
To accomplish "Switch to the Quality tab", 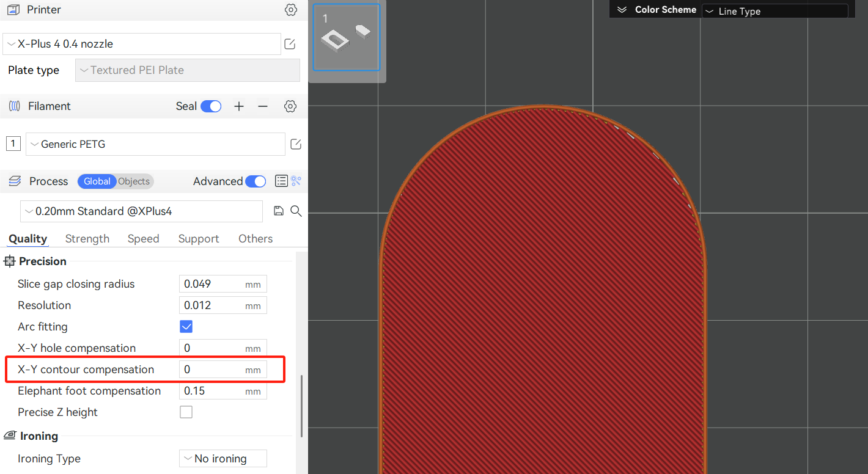I will coord(28,239).
